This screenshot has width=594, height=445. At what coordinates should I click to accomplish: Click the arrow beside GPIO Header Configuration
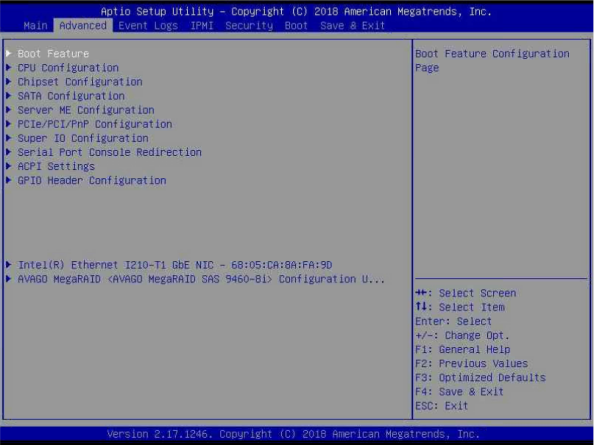coord(9,180)
